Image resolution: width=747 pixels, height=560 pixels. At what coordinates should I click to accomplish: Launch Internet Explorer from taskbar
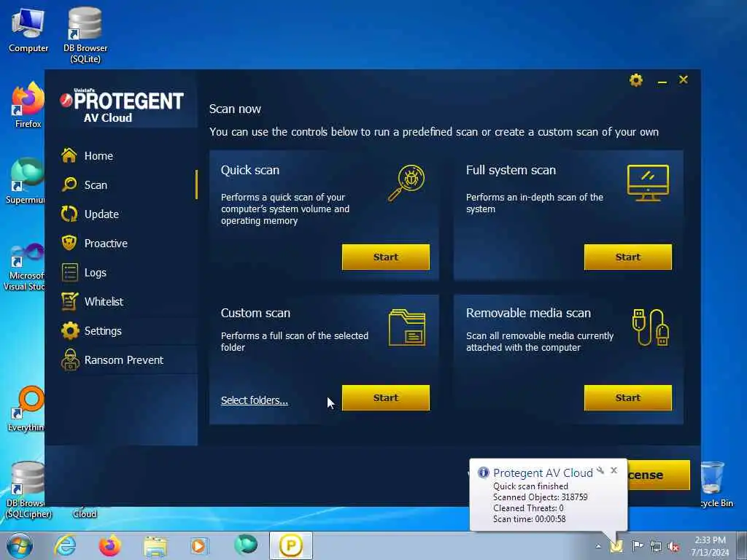click(x=65, y=545)
